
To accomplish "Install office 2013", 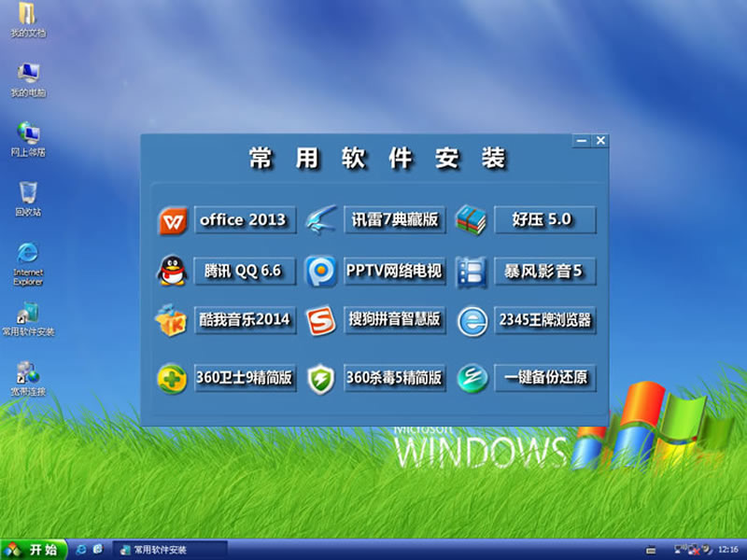I will click(x=245, y=219).
